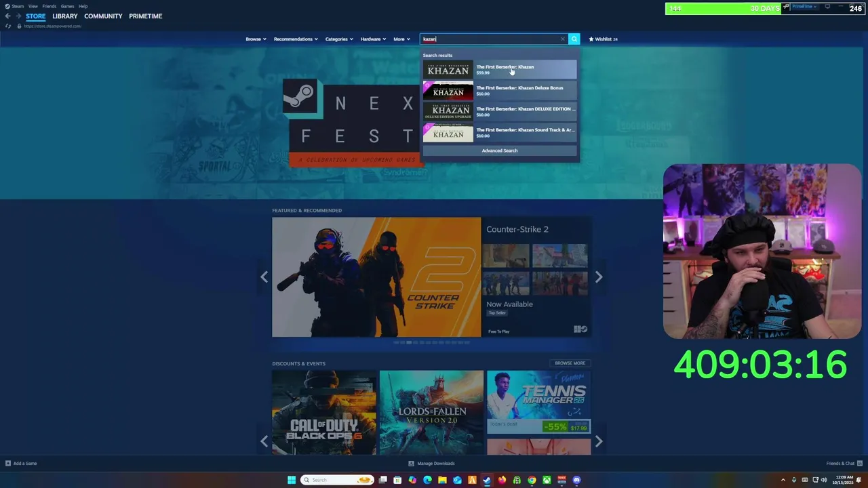Viewport: 868px width, 488px height.
Task: Expand the Hardware dropdown
Action: [373, 39]
